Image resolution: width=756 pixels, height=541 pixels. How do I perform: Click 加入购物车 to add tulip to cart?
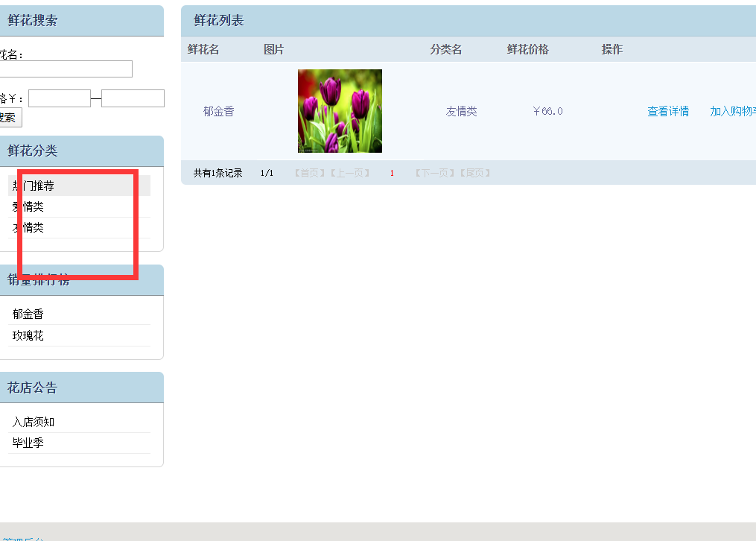click(734, 110)
